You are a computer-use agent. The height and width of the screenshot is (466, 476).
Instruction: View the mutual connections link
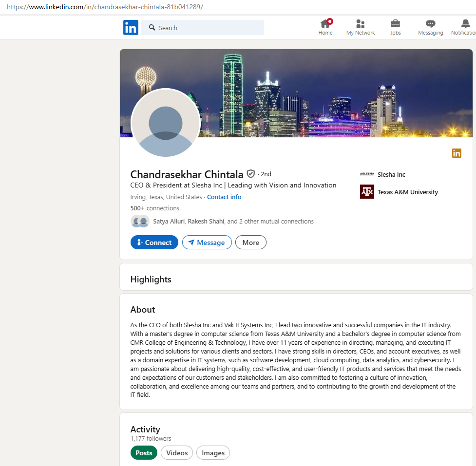233,222
